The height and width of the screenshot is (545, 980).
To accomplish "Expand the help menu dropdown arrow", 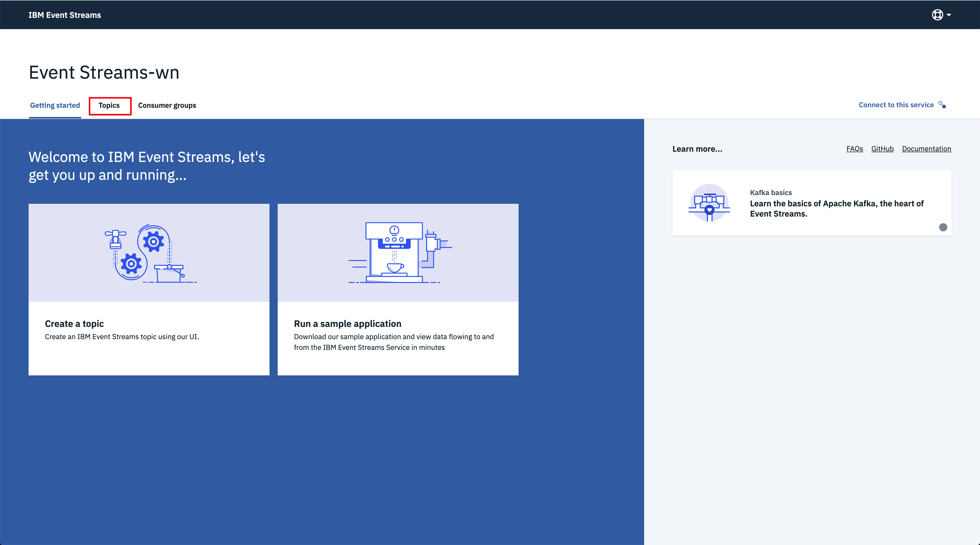I will 949,15.
